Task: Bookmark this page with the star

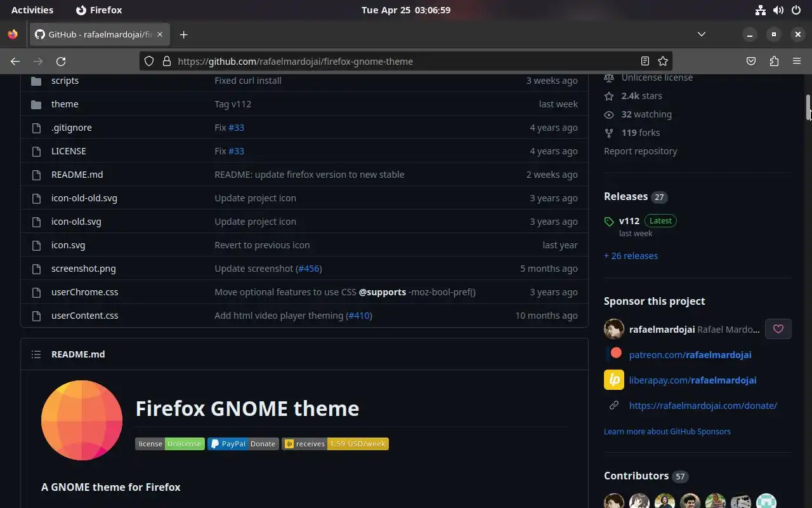Action: tap(663, 61)
